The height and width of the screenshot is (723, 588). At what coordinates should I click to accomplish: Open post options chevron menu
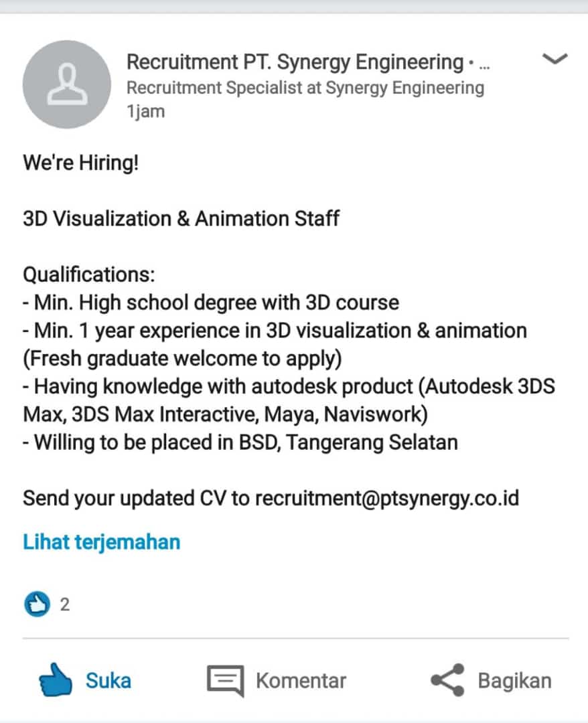coord(555,60)
